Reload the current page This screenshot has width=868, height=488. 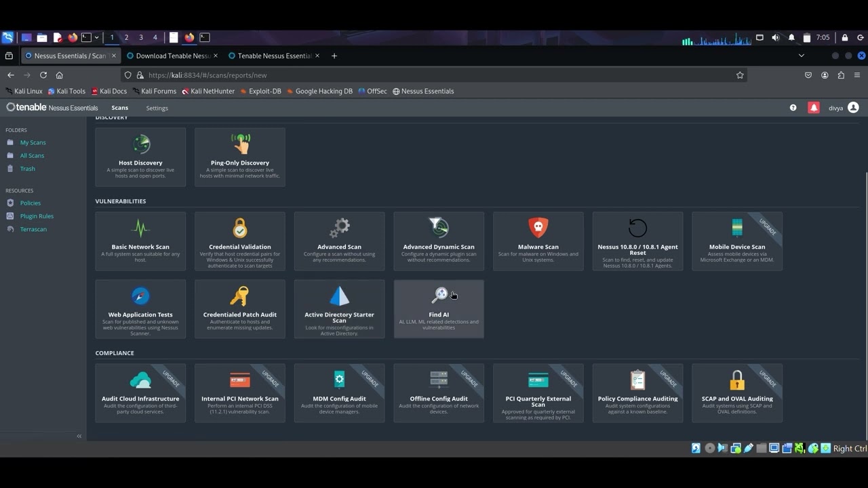tap(43, 75)
